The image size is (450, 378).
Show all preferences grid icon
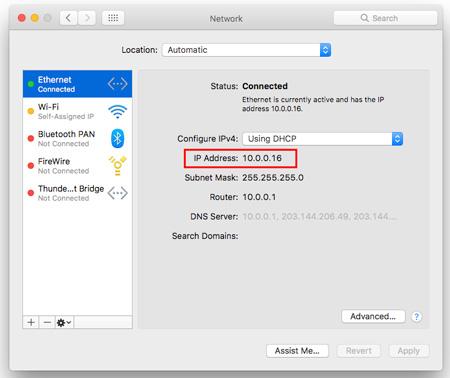click(113, 18)
